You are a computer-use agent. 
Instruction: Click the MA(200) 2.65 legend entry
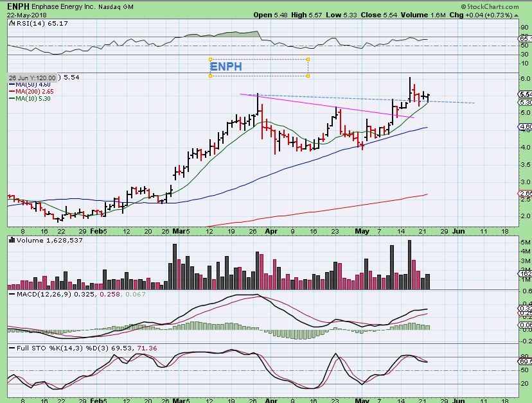[31, 92]
